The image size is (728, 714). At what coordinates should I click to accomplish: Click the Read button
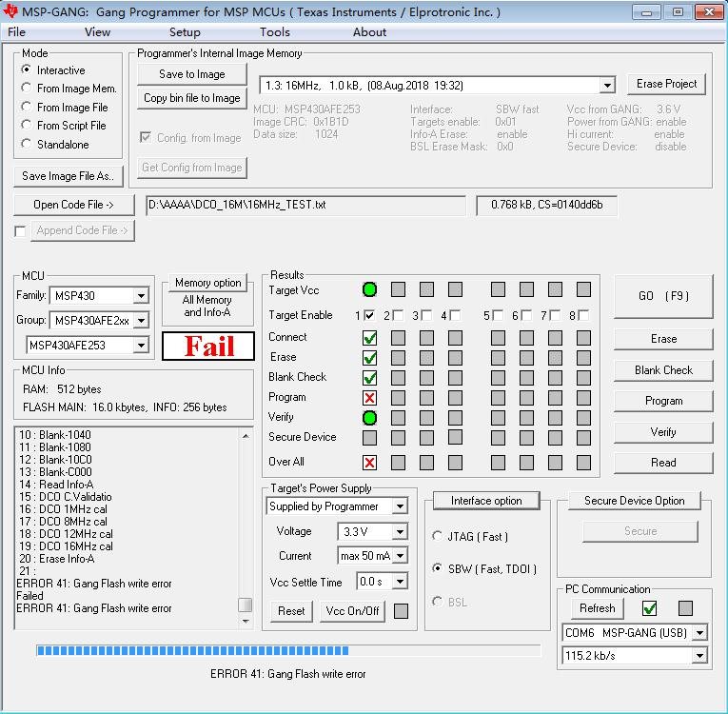pyautogui.click(x=663, y=463)
